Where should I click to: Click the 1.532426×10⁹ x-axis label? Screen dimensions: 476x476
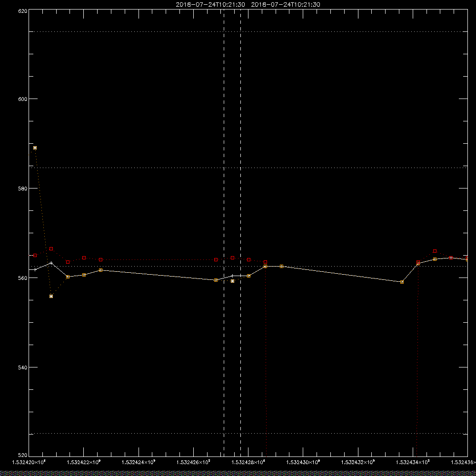[193, 462]
